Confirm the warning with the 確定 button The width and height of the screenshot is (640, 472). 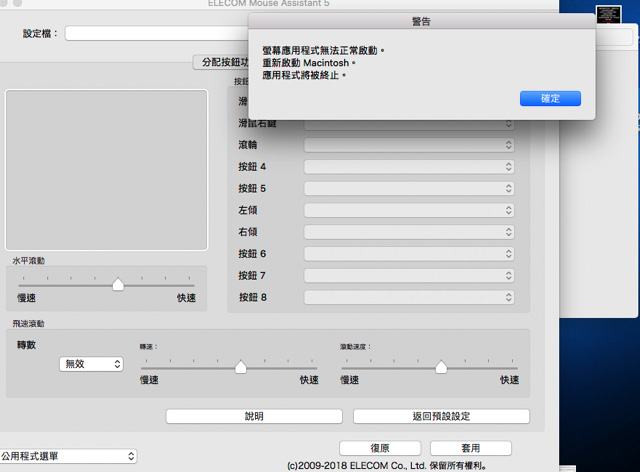pyautogui.click(x=550, y=98)
